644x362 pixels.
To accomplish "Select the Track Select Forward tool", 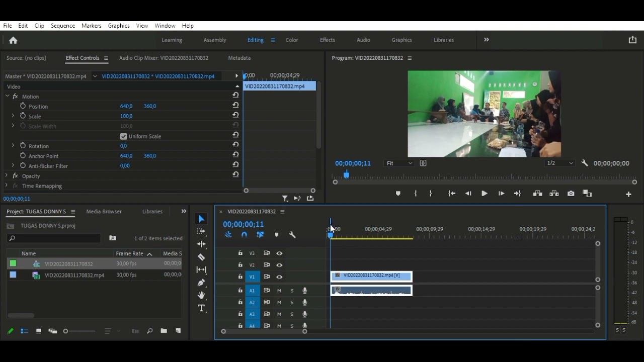I will pos(201,231).
